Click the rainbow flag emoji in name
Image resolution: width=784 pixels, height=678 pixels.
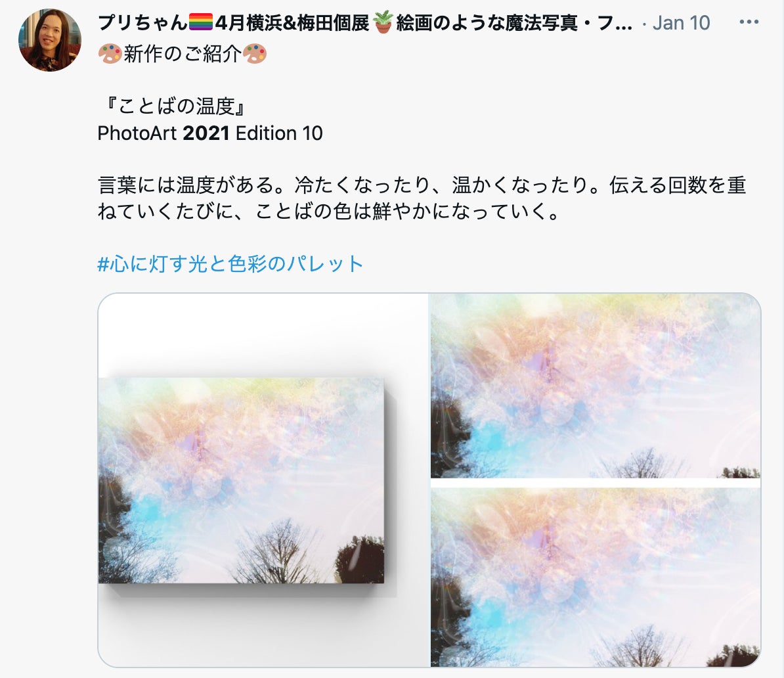(200, 22)
